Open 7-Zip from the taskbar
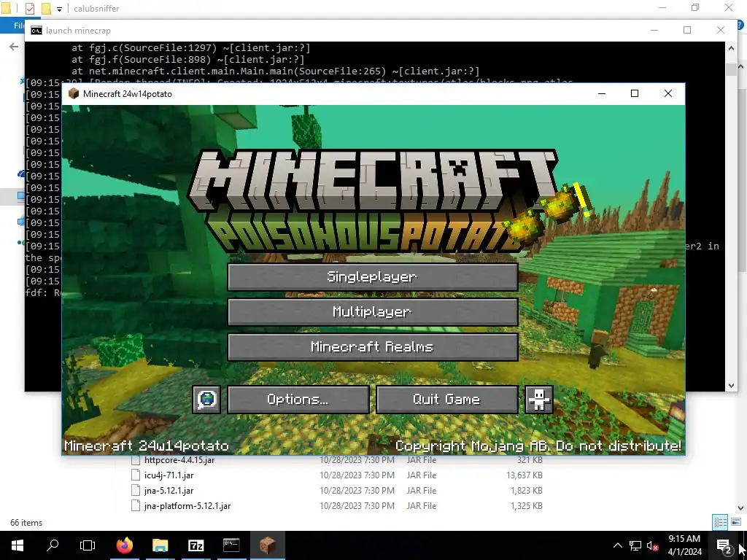This screenshot has height=560, width=747. coord(196,545)
